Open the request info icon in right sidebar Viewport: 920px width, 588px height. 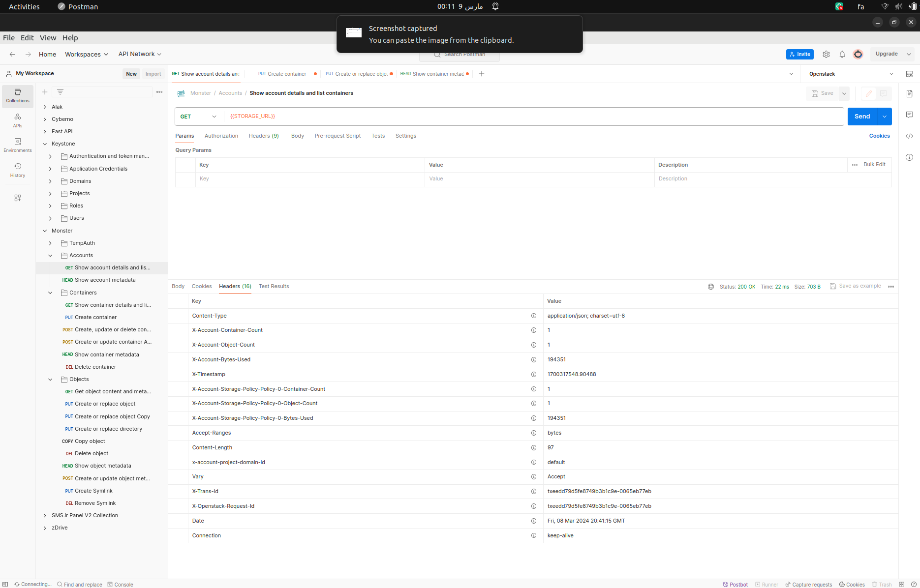[x=909, y=157]
